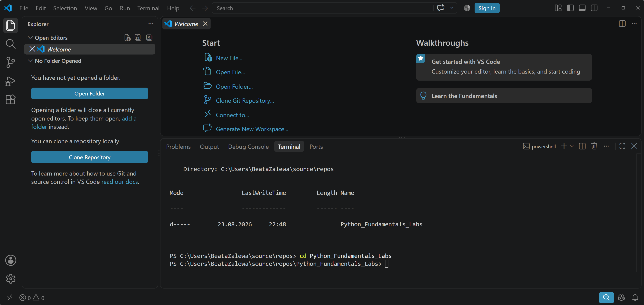
Task: Toggle the primary side bar visibility
Action: (x=570, y=8)
